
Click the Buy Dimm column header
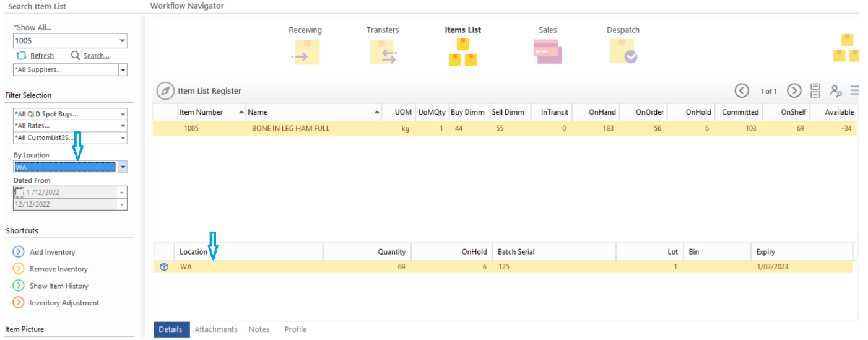(469, 112)
